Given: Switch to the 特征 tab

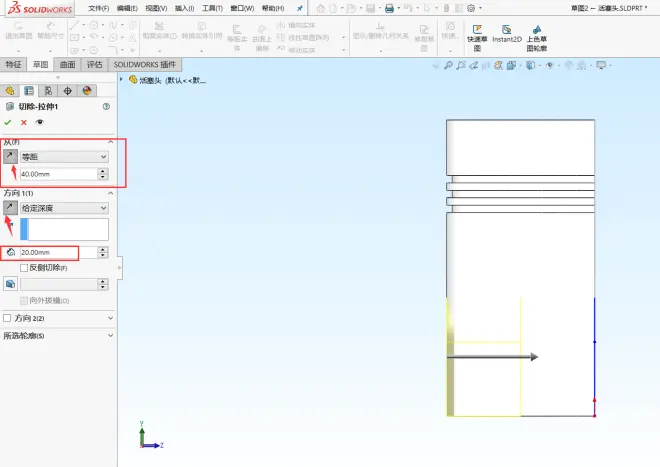Looking at the screenshot, I should (x=13, y=64).
